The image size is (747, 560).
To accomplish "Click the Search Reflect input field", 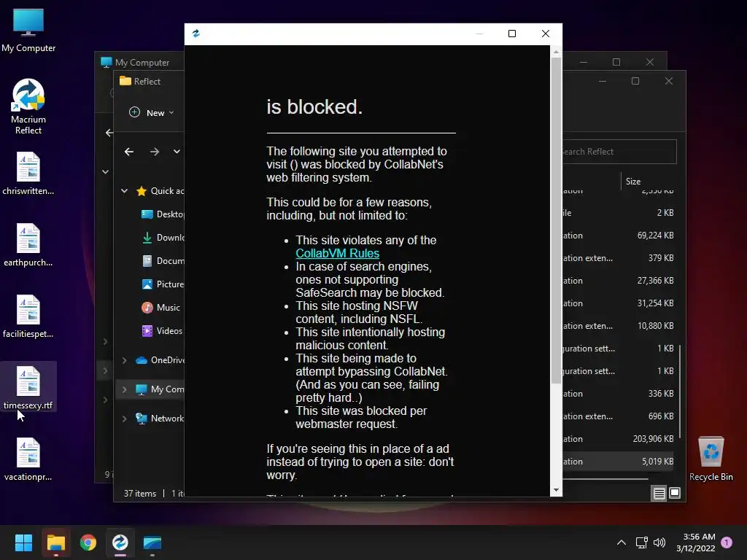I will tap(619, 152).
